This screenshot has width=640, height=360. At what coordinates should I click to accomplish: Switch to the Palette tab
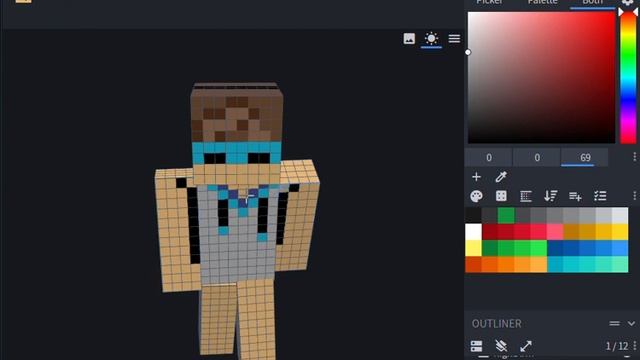click(542, 2)
